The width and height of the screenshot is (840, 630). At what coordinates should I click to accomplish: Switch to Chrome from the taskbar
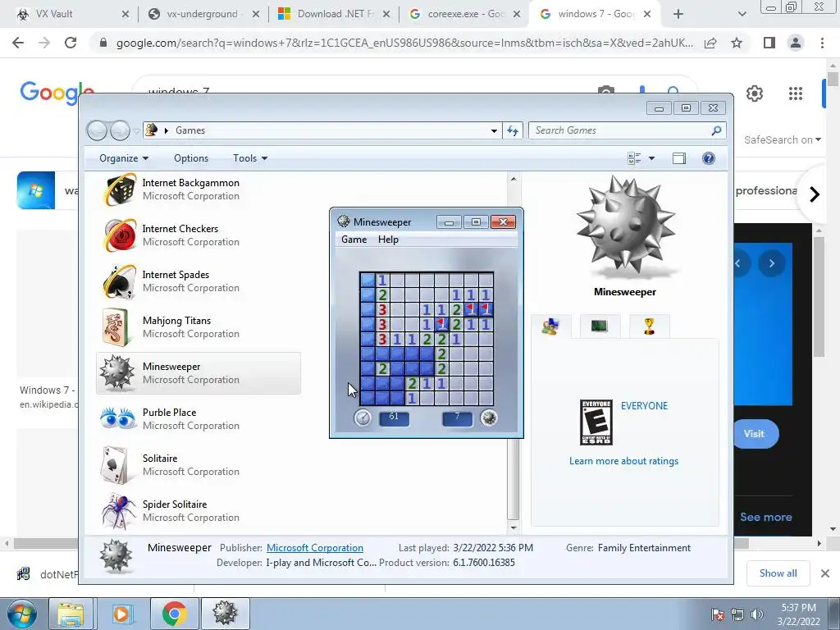[x=174, y=614]
